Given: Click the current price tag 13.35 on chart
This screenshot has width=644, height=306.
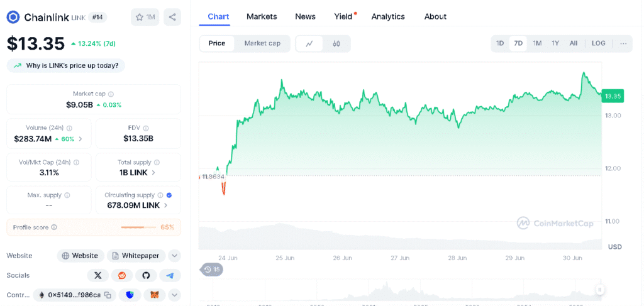Looking at the screenshot, I should (x=613, y=96).
